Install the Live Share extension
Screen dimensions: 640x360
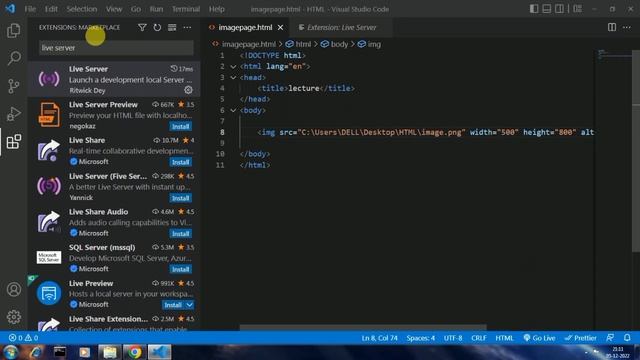pos(180,162)
